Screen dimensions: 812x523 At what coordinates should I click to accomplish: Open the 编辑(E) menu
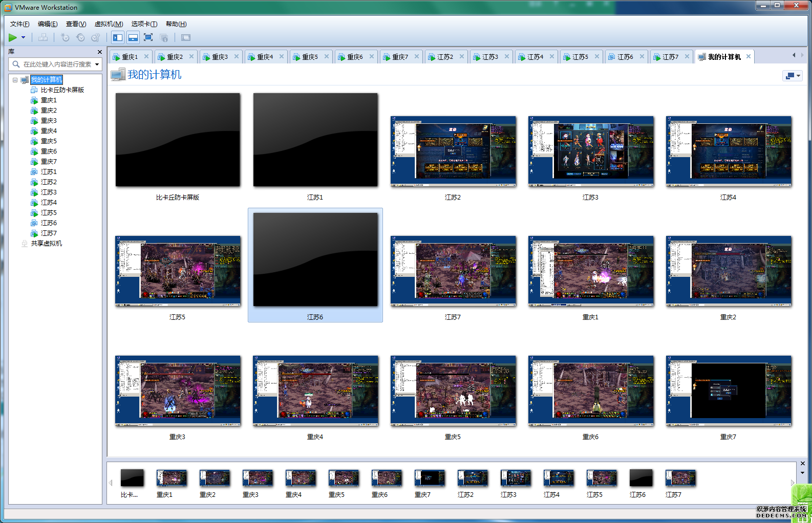point(48,24)
